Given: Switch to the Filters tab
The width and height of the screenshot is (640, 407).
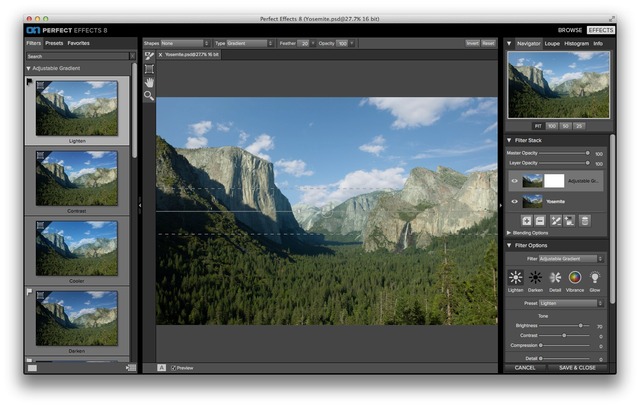Looking at the screenshot, I should (x=33, y=43).
